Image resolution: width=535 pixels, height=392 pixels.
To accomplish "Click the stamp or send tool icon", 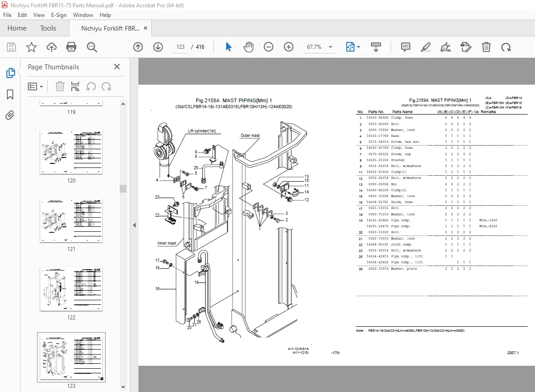I will [x=466, y=47].
